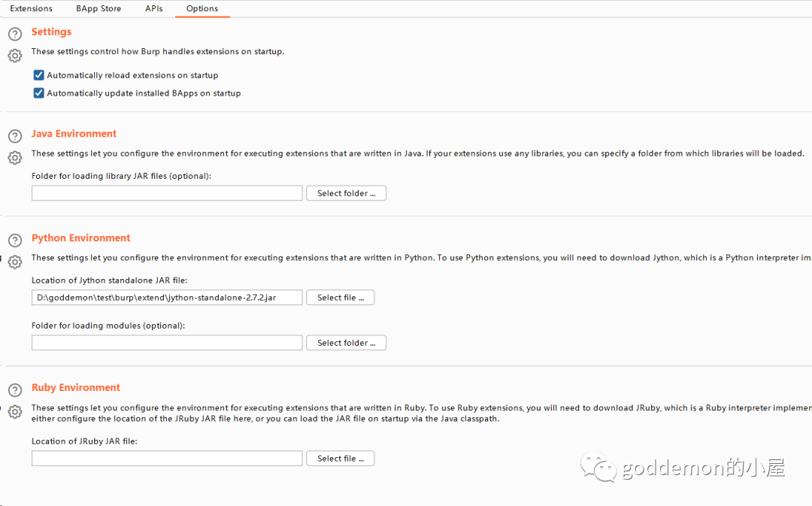Screen dimensions: 812x506
Task: Open gear options for the Python Environment section
Action: click(15, 262)
